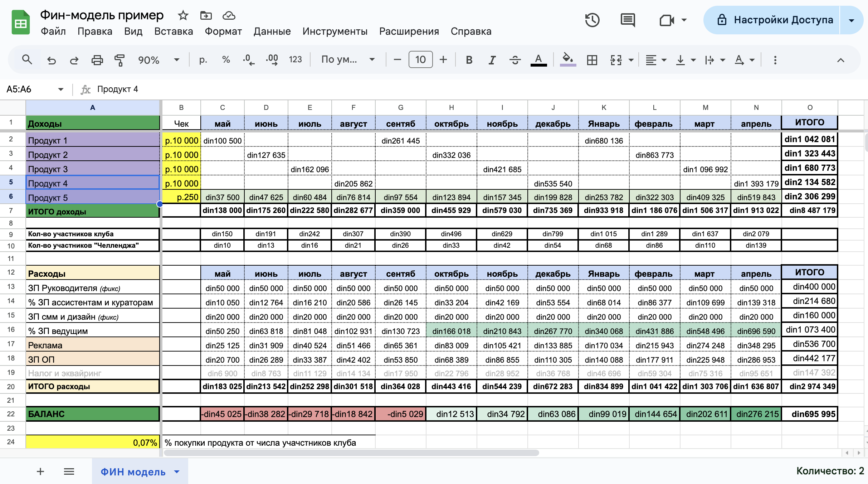Click the print icon
This screenshot has width=868, height=484.
97,60
